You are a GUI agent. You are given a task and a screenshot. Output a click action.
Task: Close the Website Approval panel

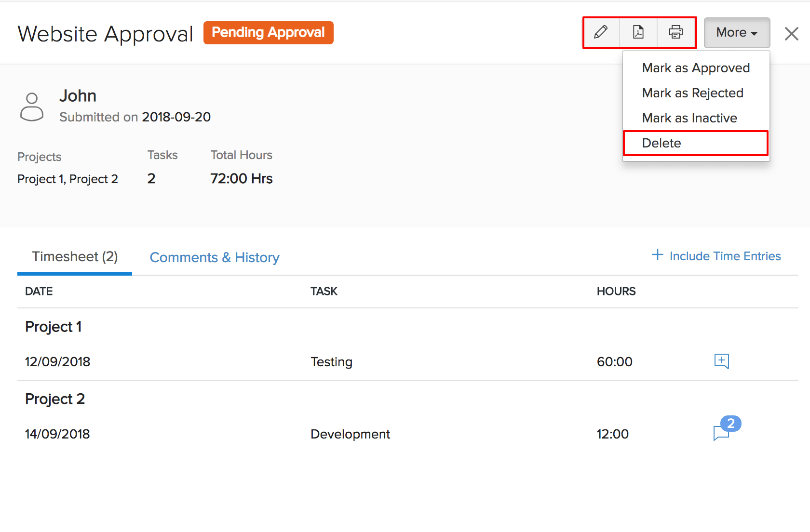click(791, 34)
